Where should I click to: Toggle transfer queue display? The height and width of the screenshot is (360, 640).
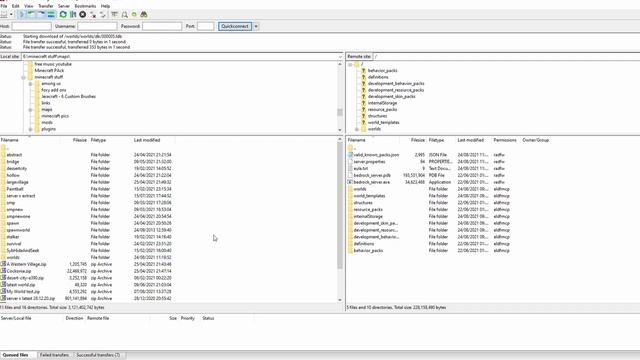click(51, 15)
